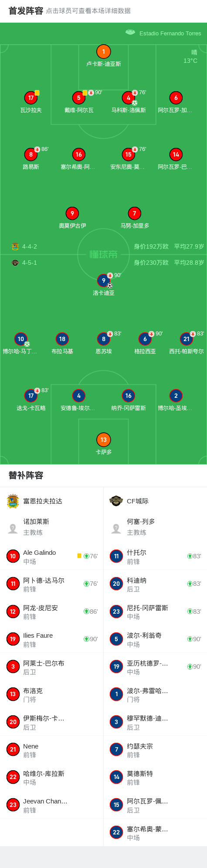This screenshot has height=868, width=207.
Task: Open coach 何塞-列多 profile
Action: coord(155,527)
